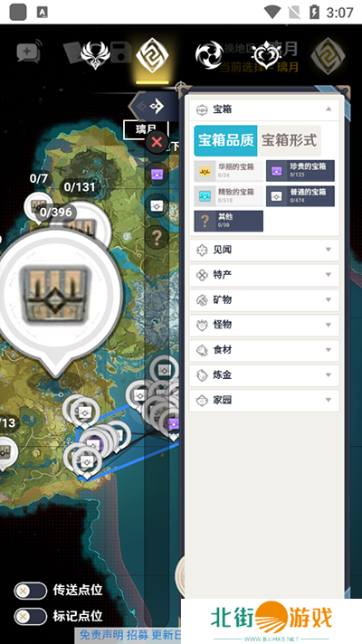
Task: Select the 华丽的宝箱 filter button
Action: click(228, 171)
